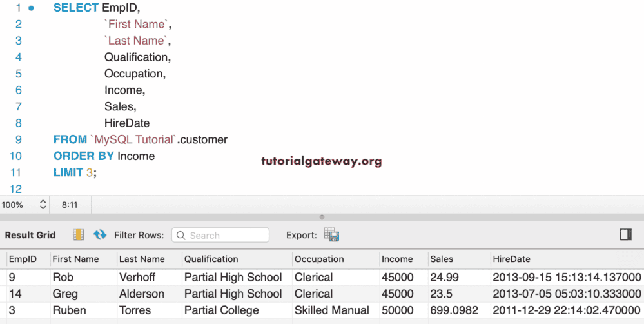Click the result grid form editor icon

(x=78, y=235)
